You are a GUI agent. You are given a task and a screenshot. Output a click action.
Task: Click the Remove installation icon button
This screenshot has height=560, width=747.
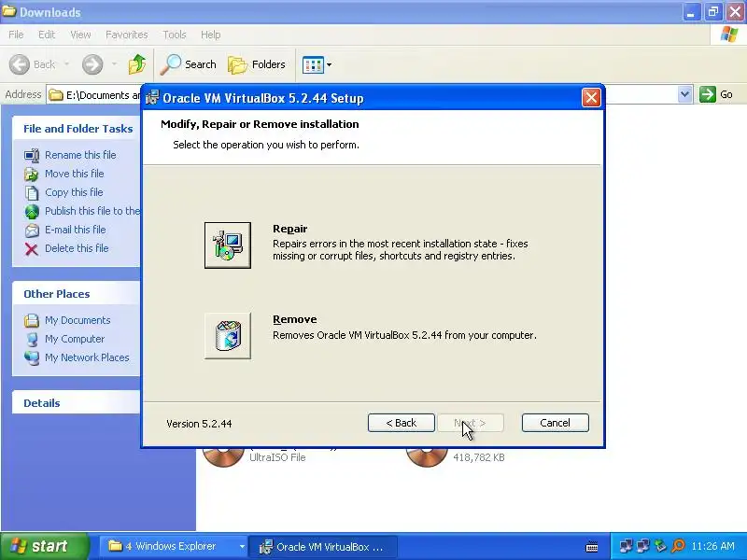pos(228,336)
